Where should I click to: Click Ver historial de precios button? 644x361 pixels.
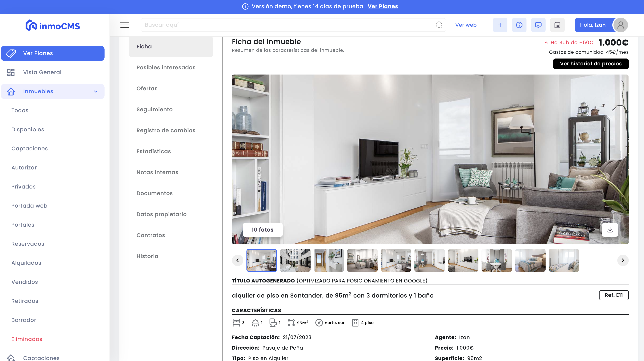591,64
